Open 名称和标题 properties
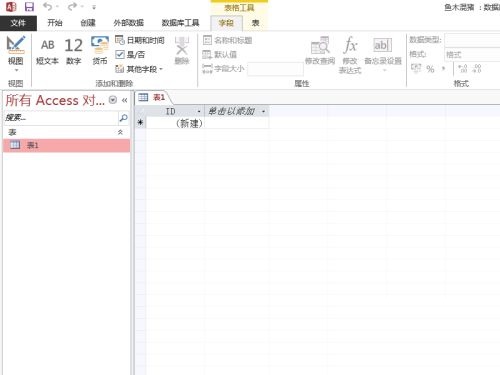The height and width of the screenshot is (375, 500). [228, 40]
